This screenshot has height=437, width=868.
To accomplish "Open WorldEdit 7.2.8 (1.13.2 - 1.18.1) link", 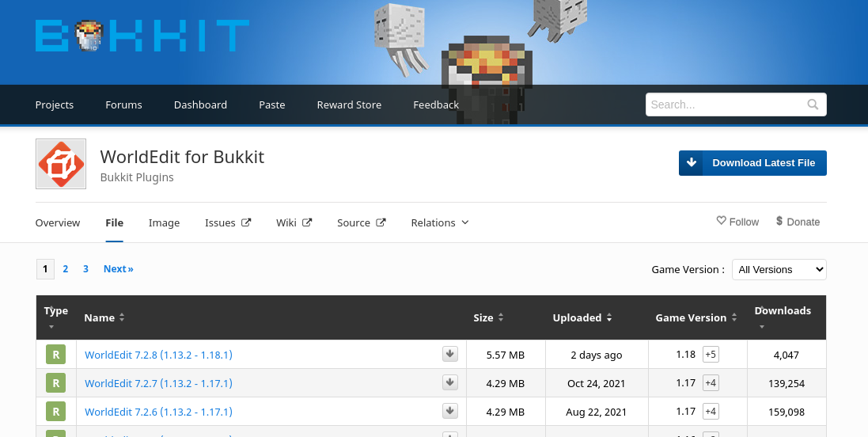I will tap(158, 355).
